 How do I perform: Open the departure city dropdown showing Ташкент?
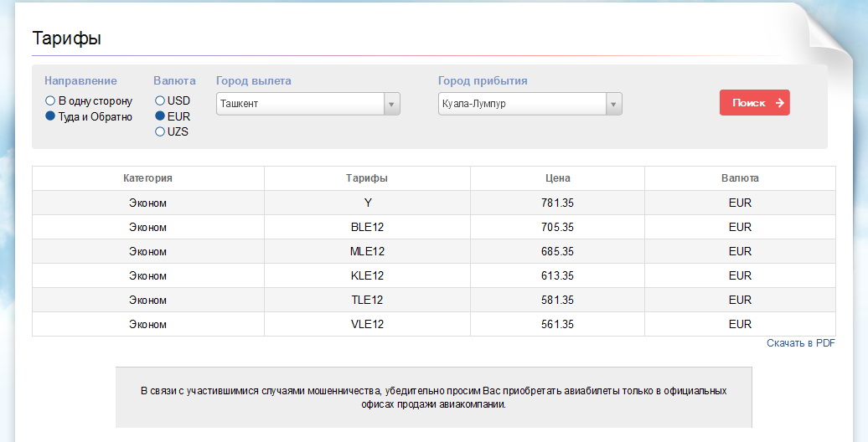click(x=307, y=104)
